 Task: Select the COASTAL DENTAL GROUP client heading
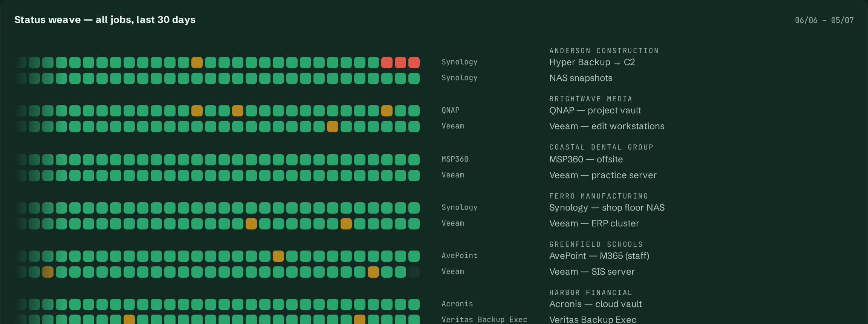click(601, 147)
